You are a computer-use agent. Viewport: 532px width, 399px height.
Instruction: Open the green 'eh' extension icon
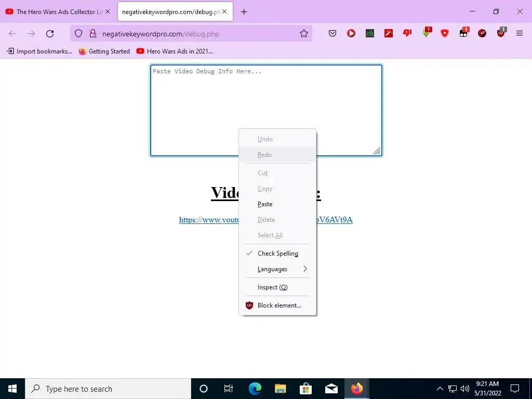370,33
